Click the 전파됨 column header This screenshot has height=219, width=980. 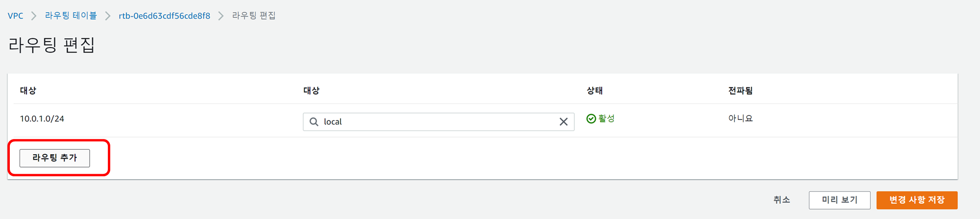(x=740, y=90)
